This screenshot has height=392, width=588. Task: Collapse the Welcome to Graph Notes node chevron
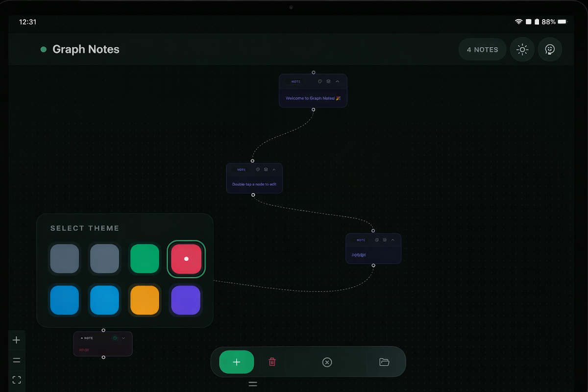[x=337, y=81]
